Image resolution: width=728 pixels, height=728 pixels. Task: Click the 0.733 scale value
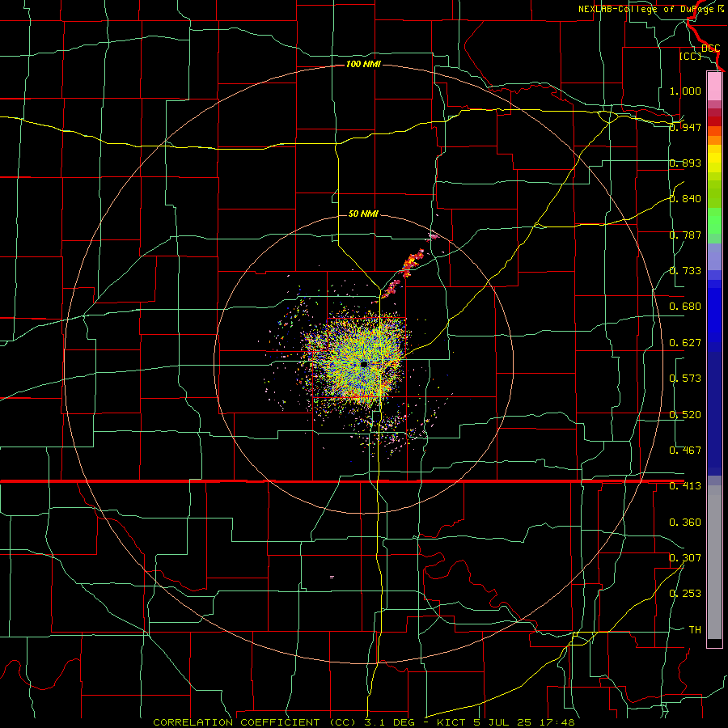[685, 271]
